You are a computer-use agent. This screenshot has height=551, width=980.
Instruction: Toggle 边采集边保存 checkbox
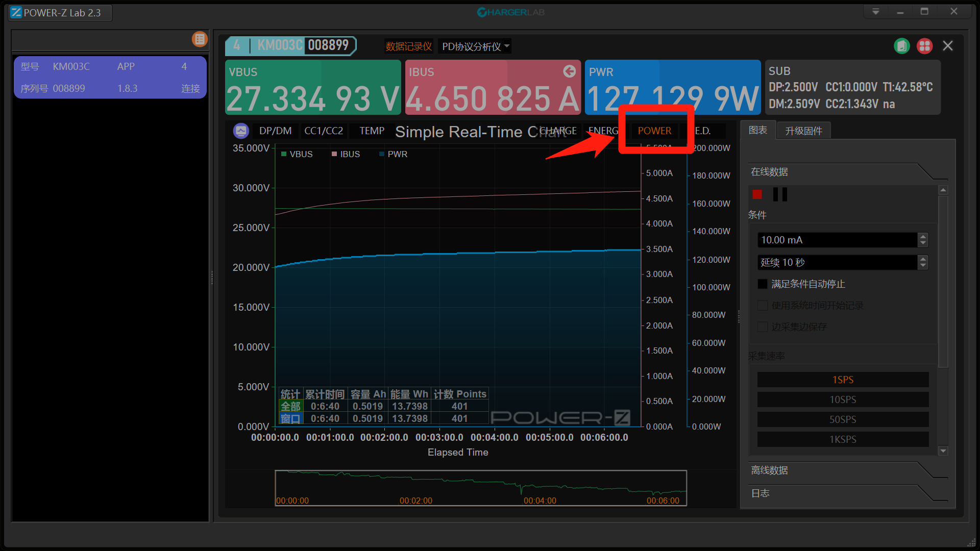click(763, 327)
